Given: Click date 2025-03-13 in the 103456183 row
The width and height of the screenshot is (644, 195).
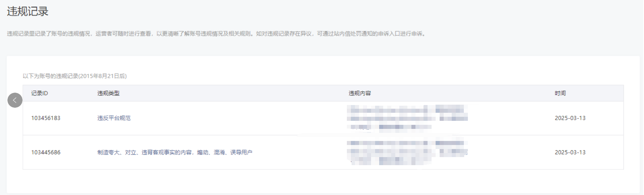Looking at the screenshot, I should point(570,118).
